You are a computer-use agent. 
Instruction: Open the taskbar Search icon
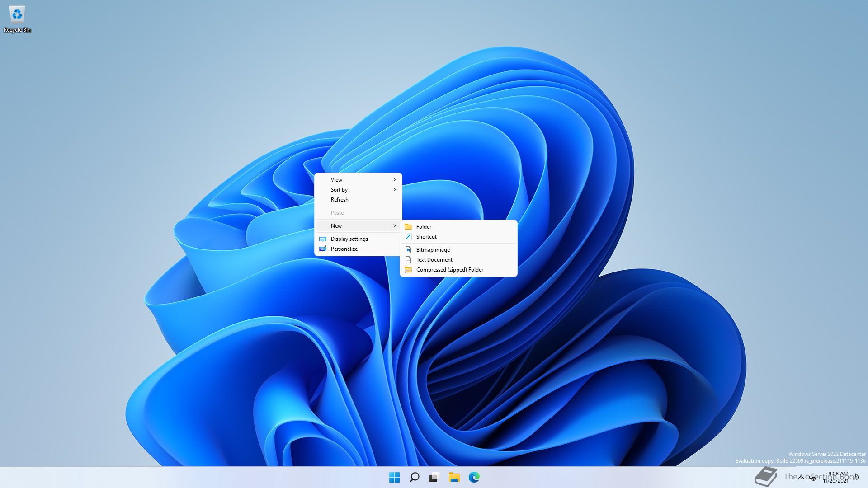pyautogui.click(x=414, y=477)
